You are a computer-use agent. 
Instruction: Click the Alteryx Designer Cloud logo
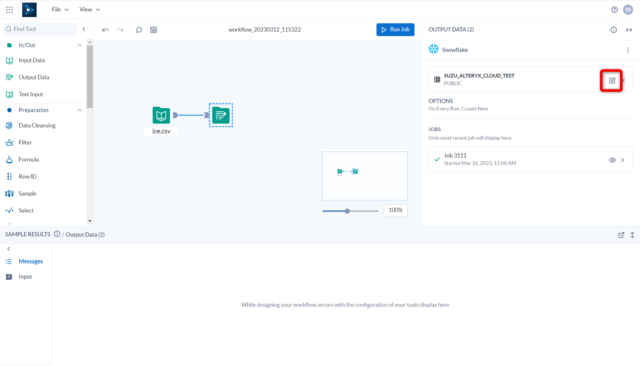click(29, 9)
